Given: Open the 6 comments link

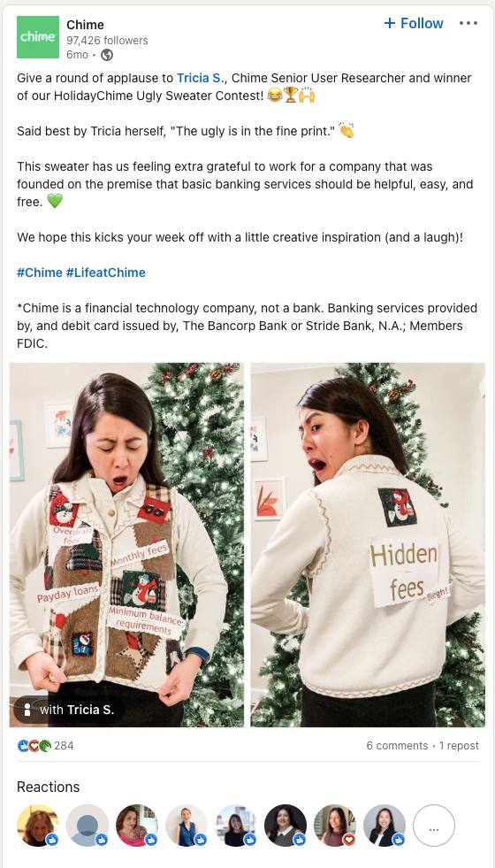Looking at the screenshot, I should pyautogui.click(x=397, y=746).
